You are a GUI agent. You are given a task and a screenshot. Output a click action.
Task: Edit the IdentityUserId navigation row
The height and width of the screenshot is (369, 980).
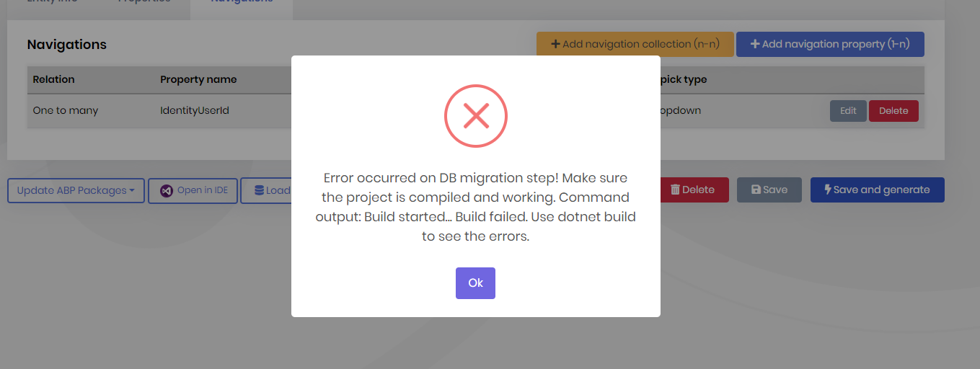coord(848,111)
